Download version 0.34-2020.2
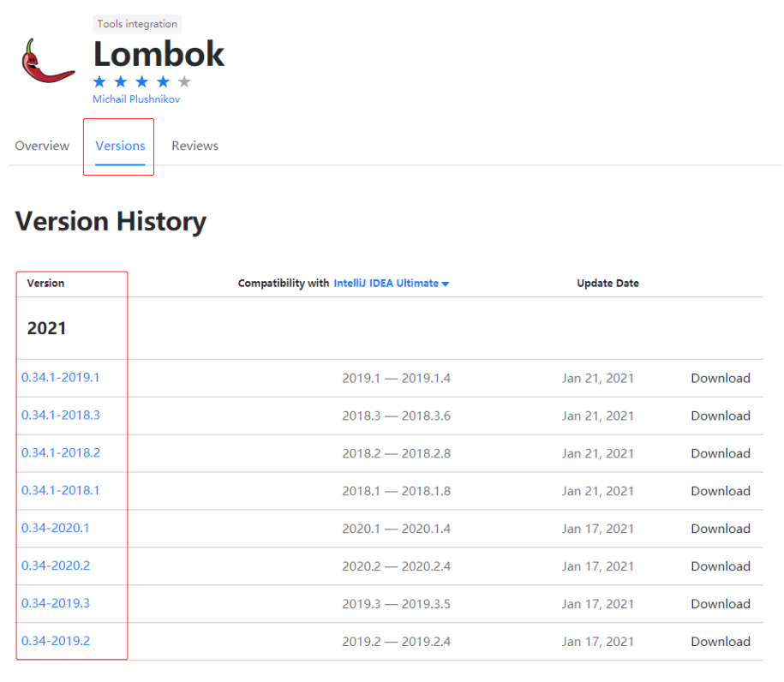Viewport: 784px width, 682px height. click(721, 566)
